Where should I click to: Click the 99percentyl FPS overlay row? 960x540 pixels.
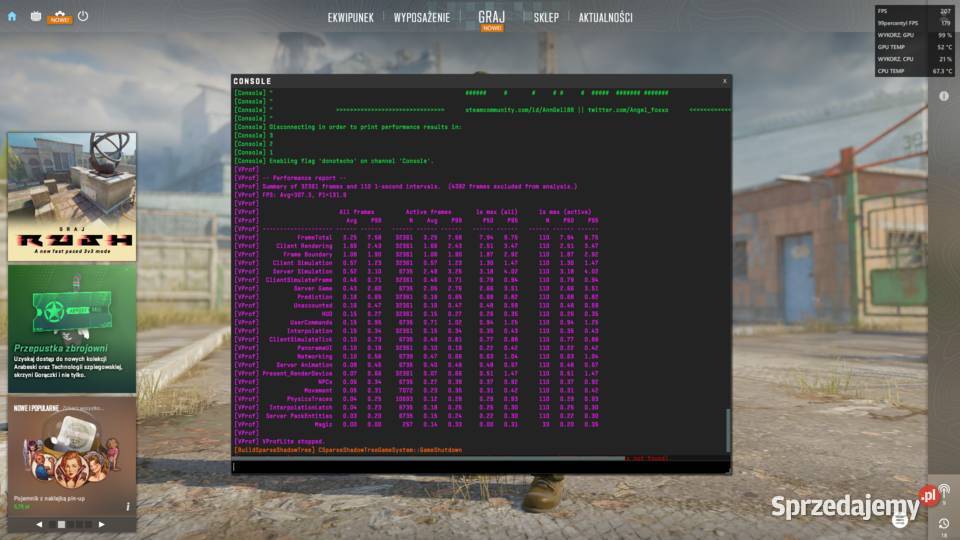tap(915, 23)
